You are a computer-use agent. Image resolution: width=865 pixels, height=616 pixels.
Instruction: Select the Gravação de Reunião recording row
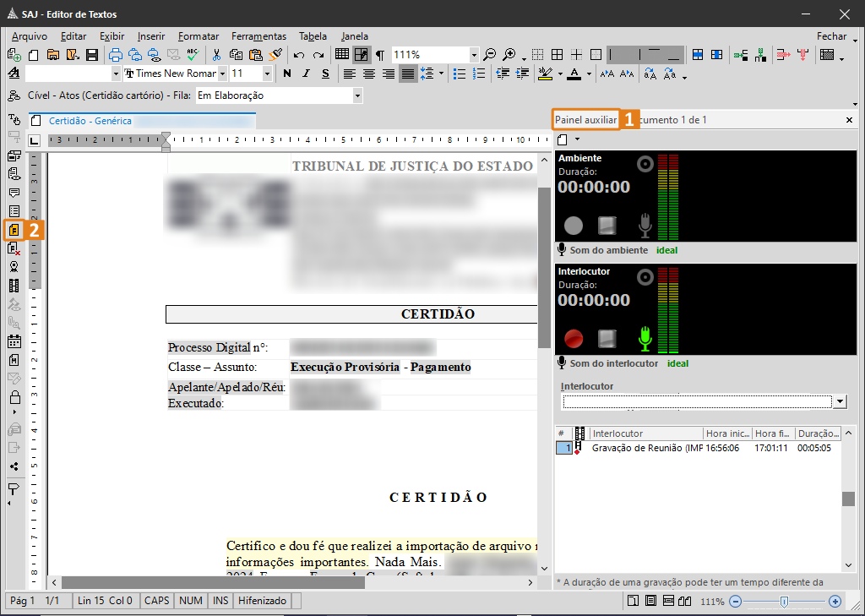tap(698, 448)
